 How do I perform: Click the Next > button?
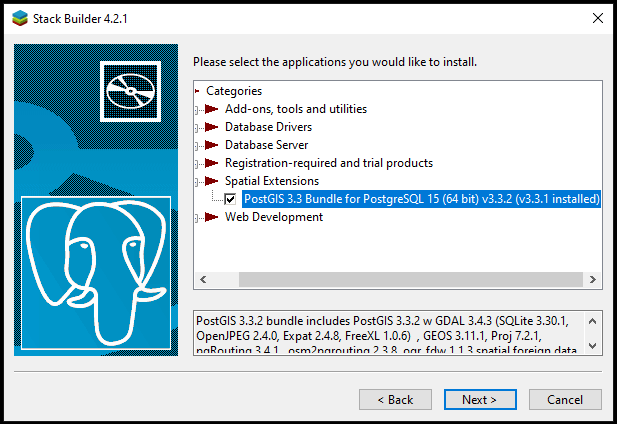pyautogui.click(x=480, y=400)
